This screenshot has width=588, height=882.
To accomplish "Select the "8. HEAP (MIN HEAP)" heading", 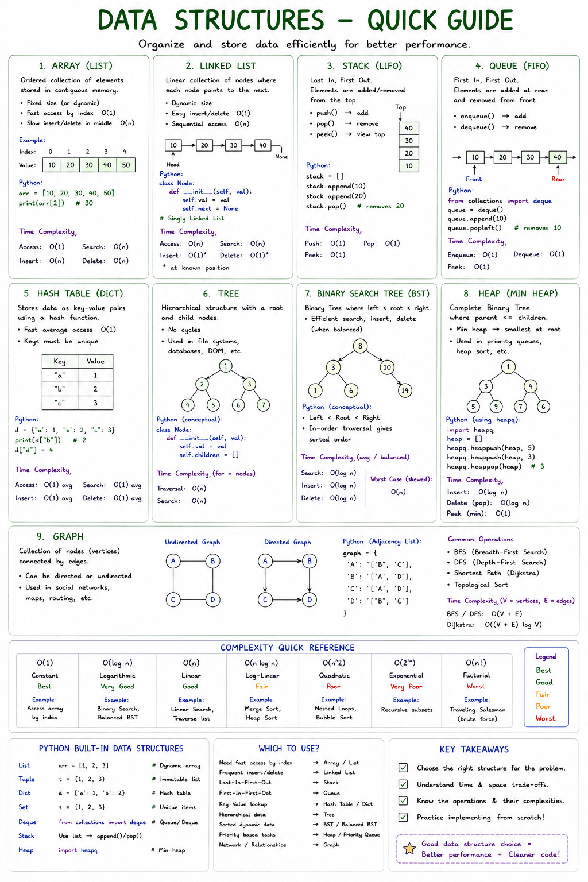I will tap(510, 293).
